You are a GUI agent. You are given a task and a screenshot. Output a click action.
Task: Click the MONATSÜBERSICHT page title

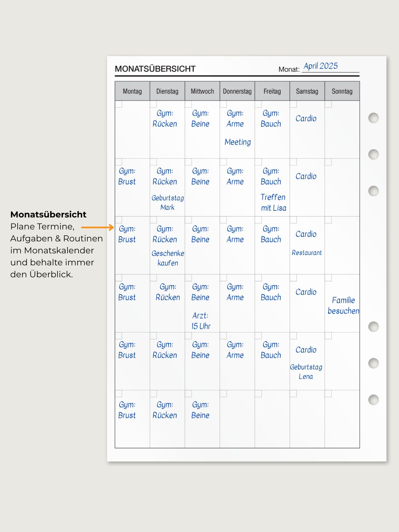tap(155, 69)
